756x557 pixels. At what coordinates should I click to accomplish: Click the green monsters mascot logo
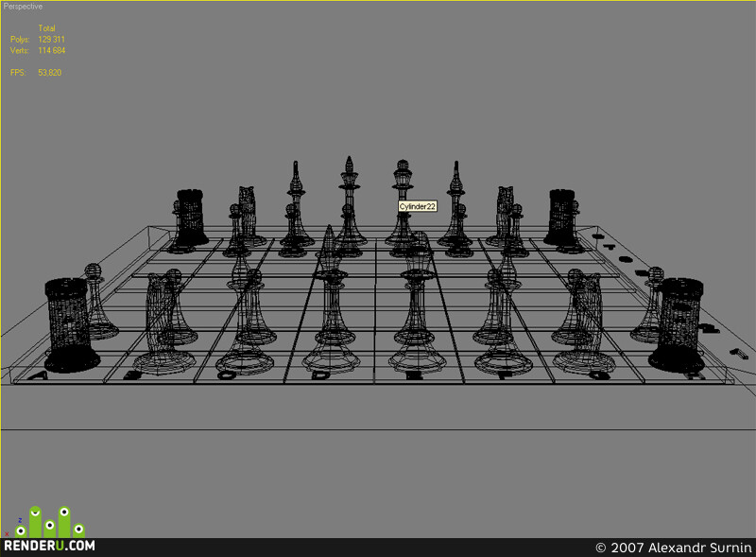pos(49,522)
